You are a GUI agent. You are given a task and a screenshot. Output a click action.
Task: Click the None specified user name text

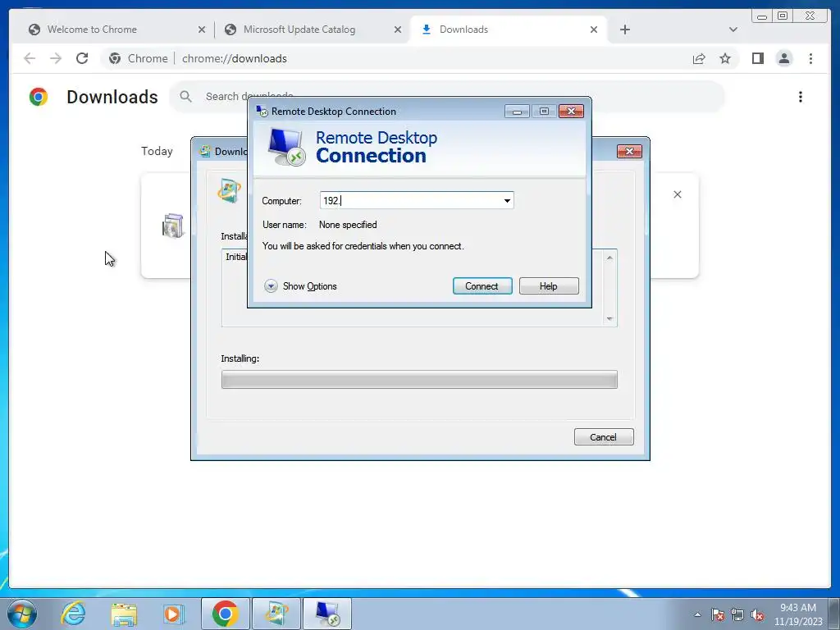coord(348,225)
